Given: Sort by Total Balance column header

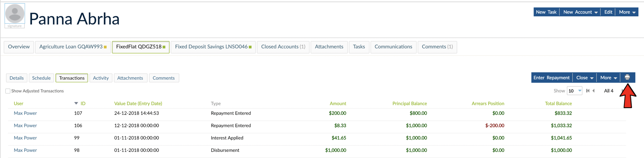Looking at the screenshot, I should click(x=558, y=104).
